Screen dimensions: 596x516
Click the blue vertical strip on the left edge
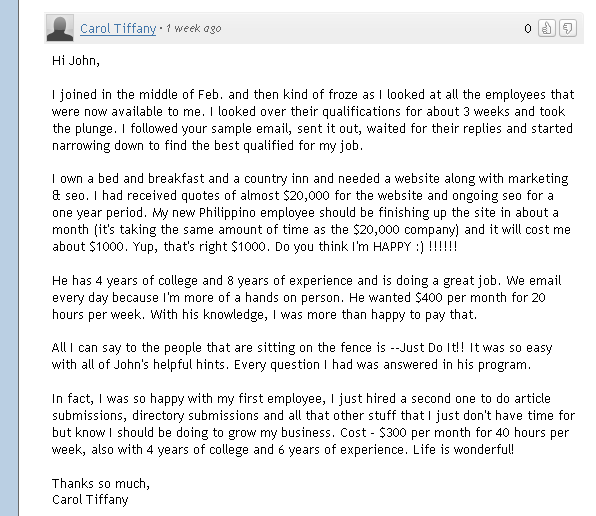click(x=9, y=258)
